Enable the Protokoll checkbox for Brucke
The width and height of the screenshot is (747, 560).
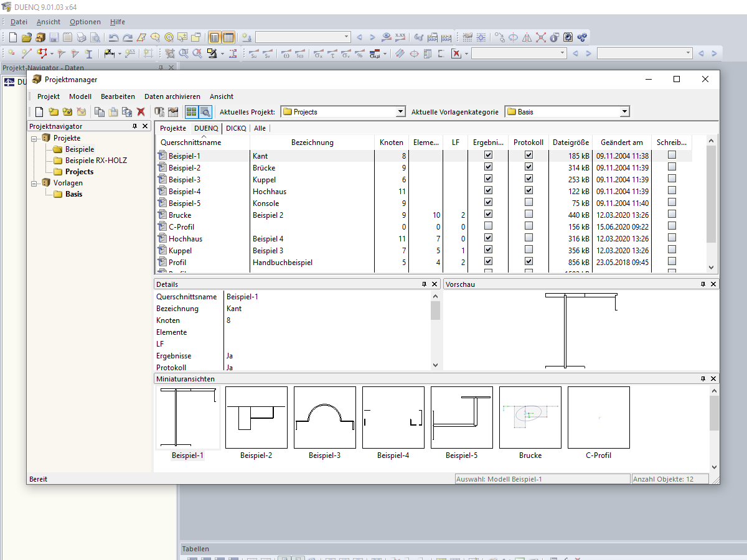(x=529, y=213)
